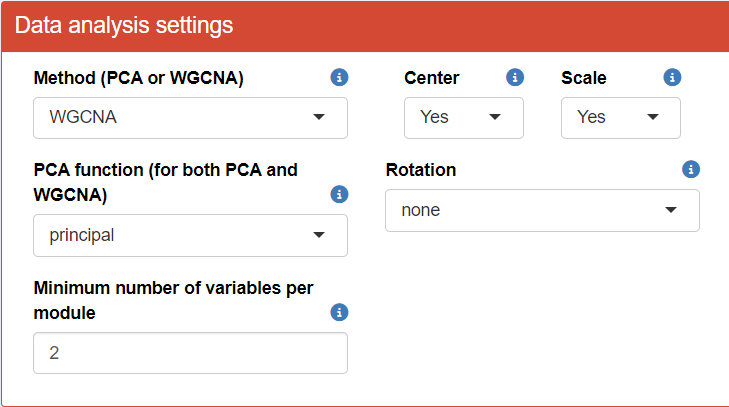Expand the Center Yes dropdown
The height and width of the screenshot is (407, 729).
(x=463, y=117)
